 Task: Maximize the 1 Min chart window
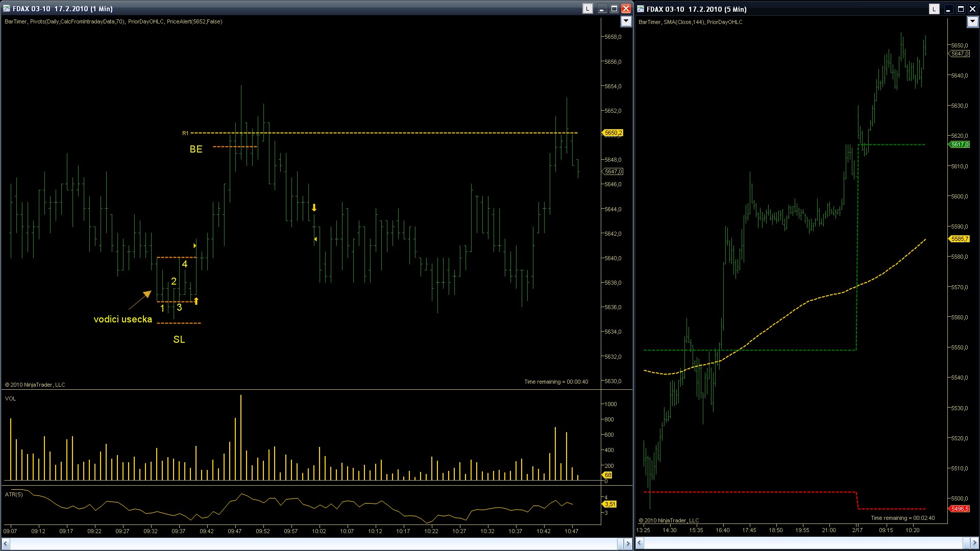click(614, 9)
